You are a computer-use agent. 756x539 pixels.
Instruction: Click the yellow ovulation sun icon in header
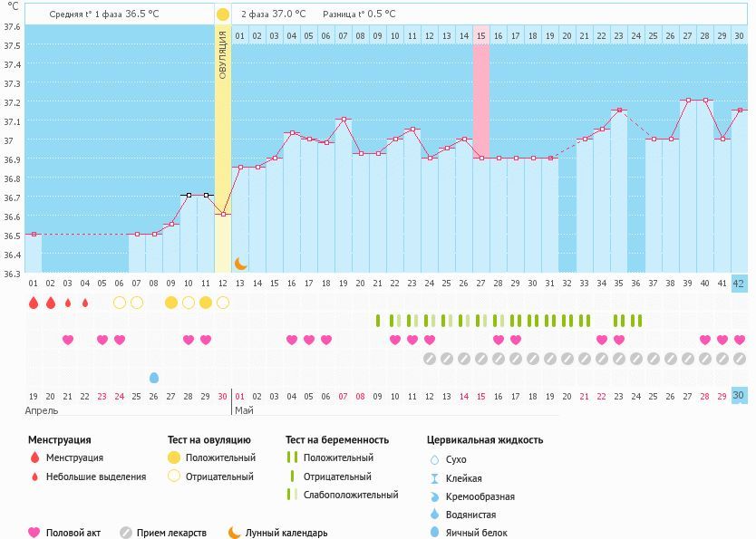coord(222,14)
